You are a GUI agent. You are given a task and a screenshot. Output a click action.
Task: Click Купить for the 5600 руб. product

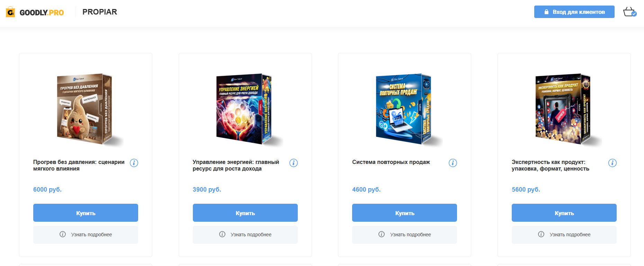[x=564, y=213]
